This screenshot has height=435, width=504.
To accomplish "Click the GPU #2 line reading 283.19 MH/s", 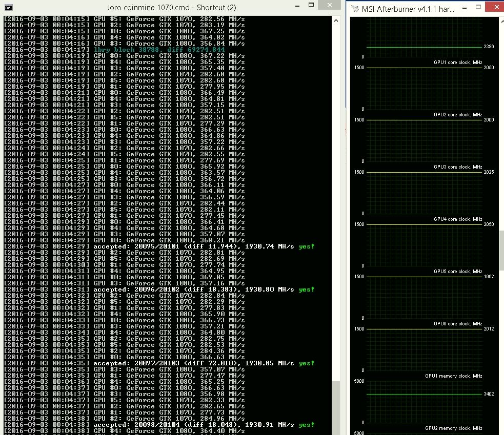I will point(124,25).
